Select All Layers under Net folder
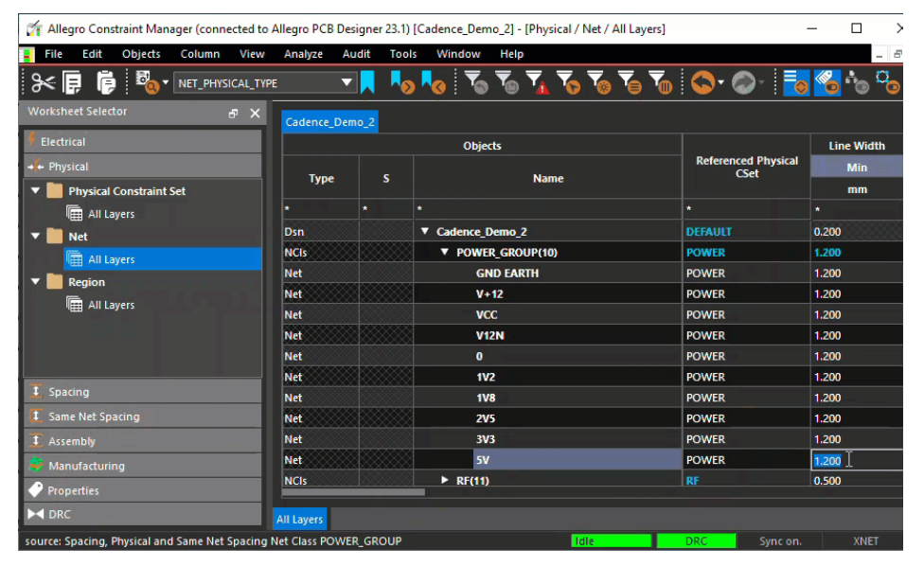924x567 pixels. [163, 259]
